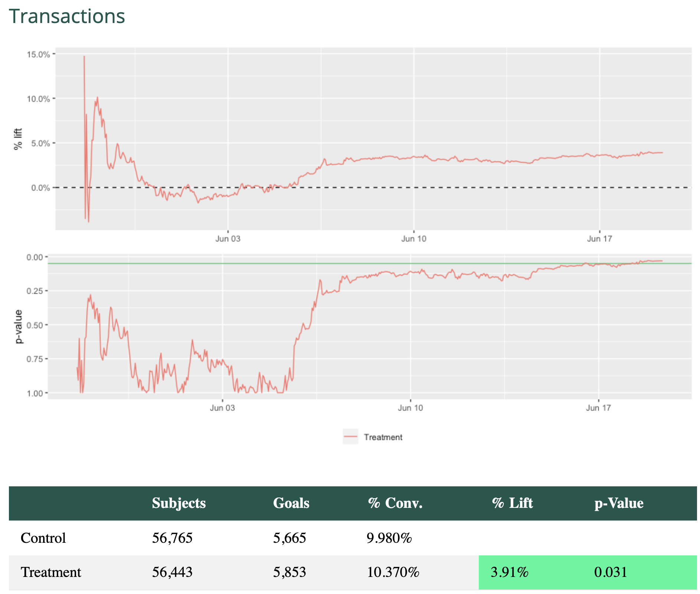Viewport: 700px width, 594px height.
Task: Click the highlighted 0.031 p-value cell
Action: 611,572
